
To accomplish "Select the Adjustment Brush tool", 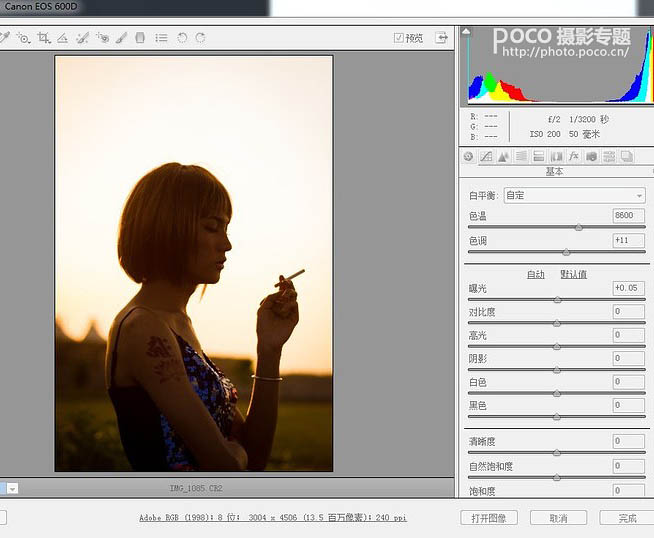I will 120,38.
